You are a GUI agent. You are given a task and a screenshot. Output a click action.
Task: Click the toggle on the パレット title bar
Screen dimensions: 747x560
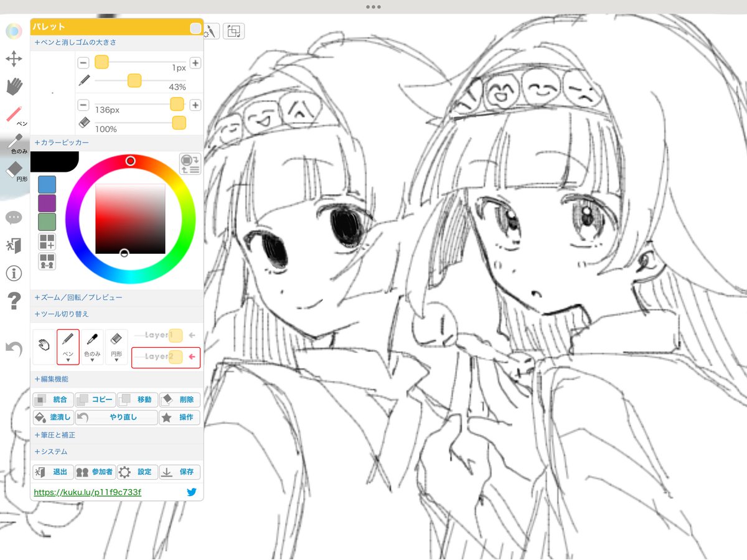click(x=195, y=28)
